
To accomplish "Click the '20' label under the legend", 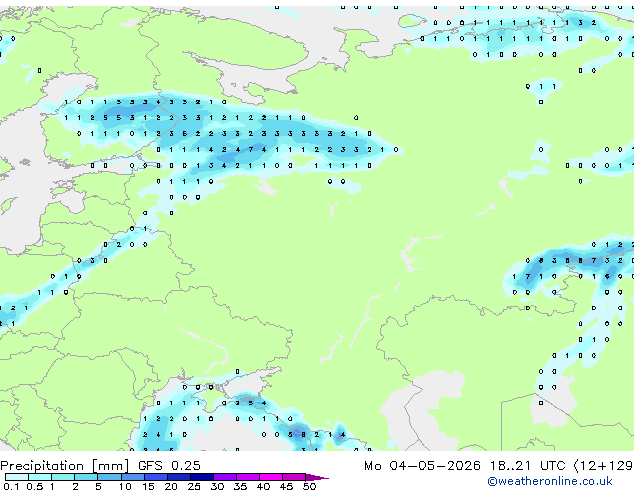I will (x=171, y=486).
